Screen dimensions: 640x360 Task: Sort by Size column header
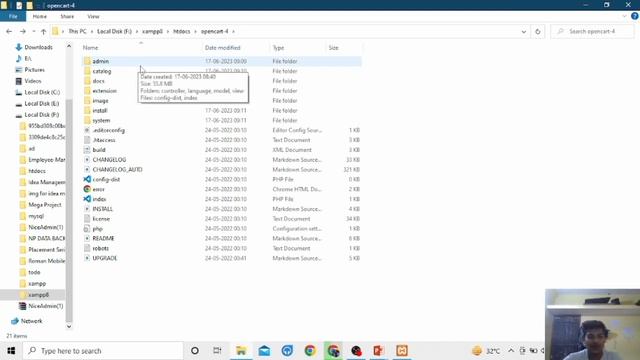[333, 48]
